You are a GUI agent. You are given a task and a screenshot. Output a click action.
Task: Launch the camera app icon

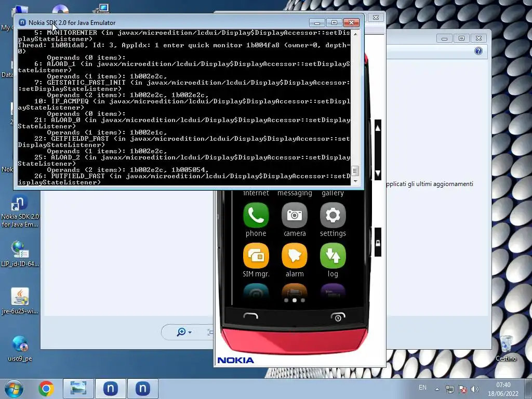(x=295, y=215)
